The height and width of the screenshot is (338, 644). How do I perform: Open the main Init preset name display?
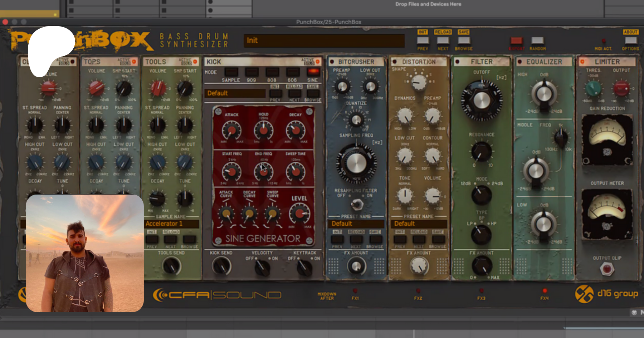click(324, 40)
